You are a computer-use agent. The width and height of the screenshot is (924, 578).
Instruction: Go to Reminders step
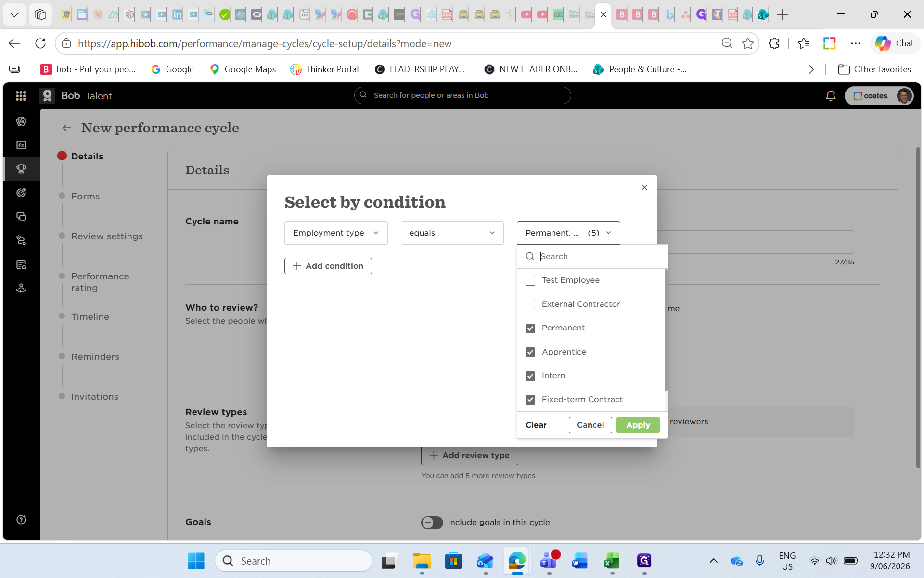coord(95,357)
